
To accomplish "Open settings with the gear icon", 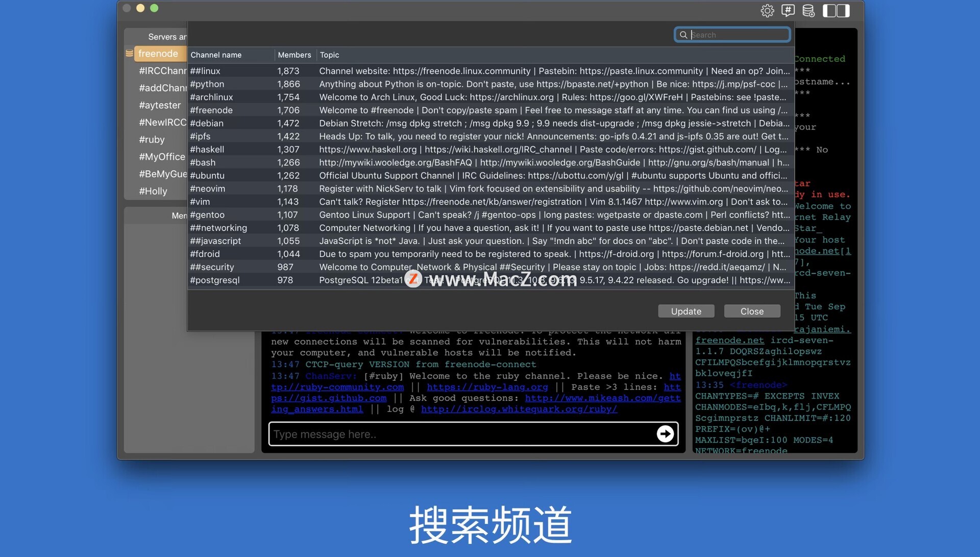I will [x=767, y=11].
